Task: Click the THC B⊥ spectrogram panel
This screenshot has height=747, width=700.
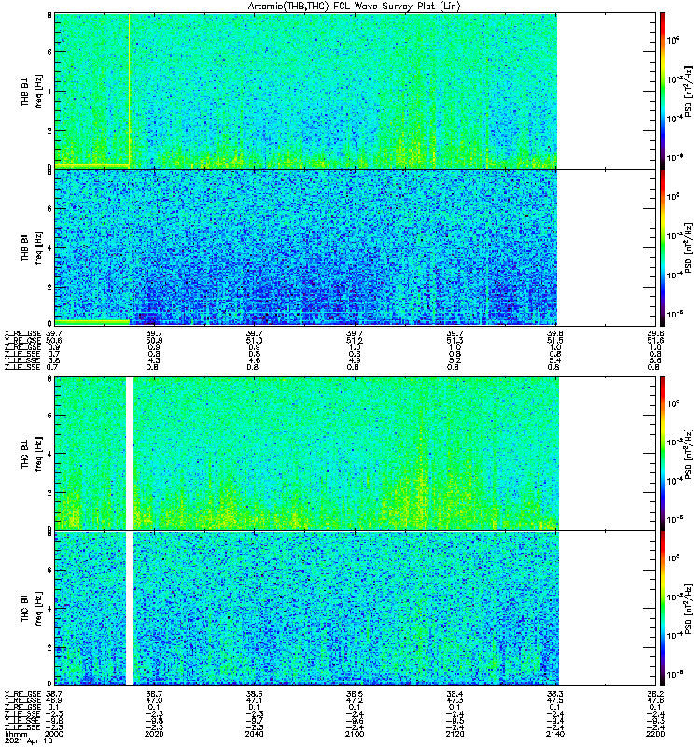Action: 356,454
